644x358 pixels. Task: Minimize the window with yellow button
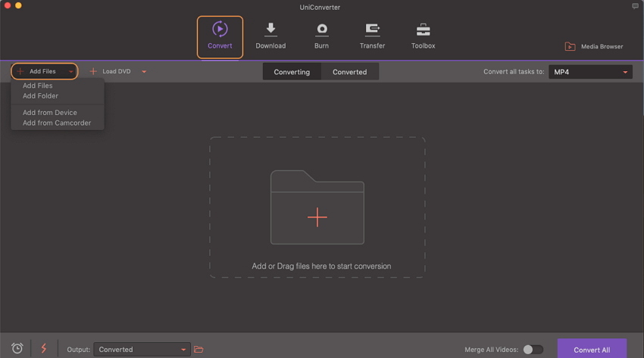(x=18, y=5)
